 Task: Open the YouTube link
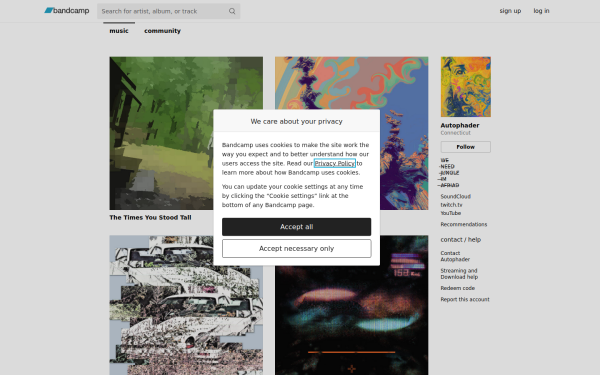click(450, 213)
